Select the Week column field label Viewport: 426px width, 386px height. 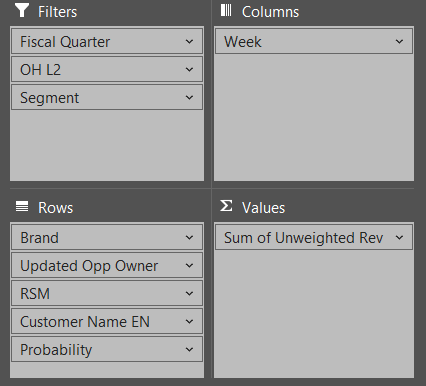[243, 42]
